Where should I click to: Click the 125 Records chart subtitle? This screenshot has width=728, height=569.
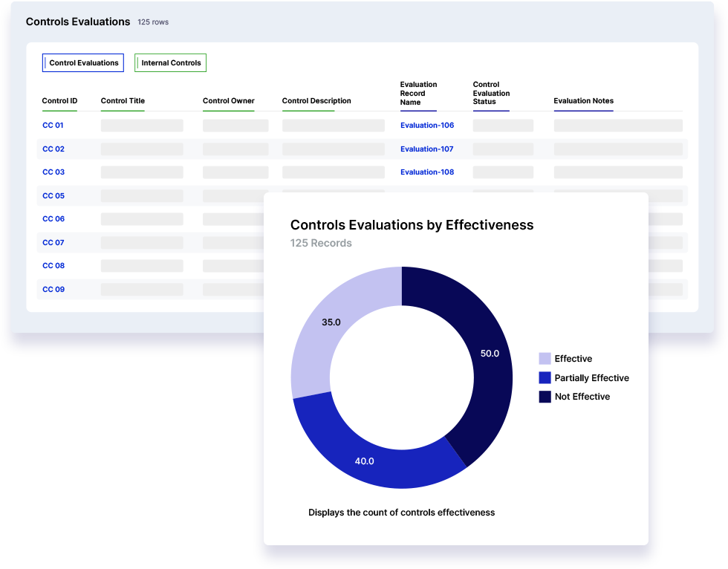[x=321, y=243]
